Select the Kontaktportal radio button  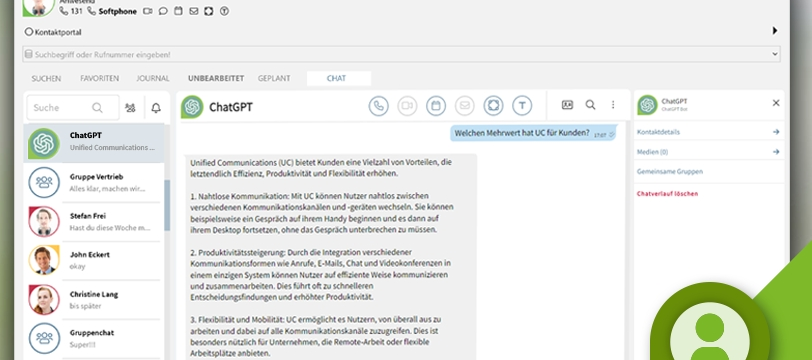(x=29, y=32)
